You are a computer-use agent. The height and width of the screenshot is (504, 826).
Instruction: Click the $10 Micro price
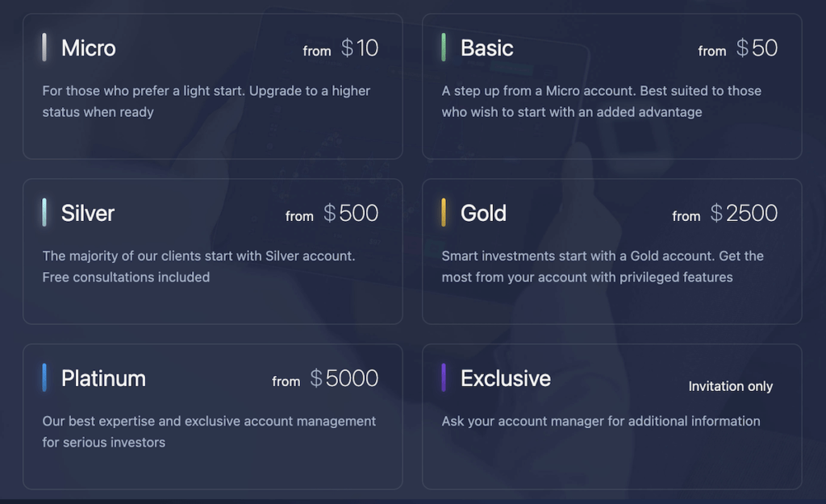359,48
